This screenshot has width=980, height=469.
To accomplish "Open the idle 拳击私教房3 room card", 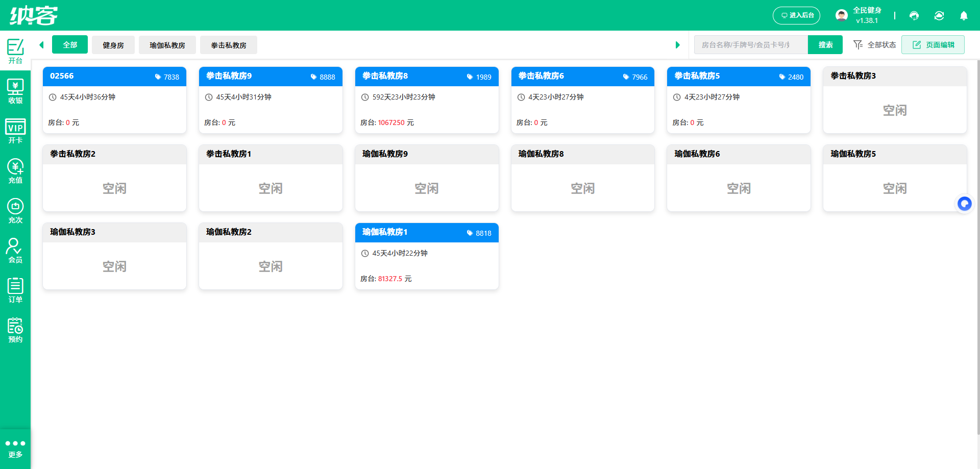I will [895, 100].
